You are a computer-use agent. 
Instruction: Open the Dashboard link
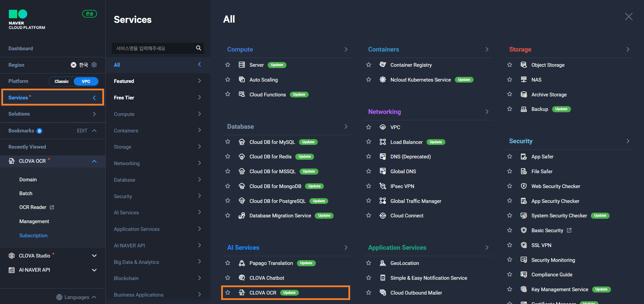point(21,49)
